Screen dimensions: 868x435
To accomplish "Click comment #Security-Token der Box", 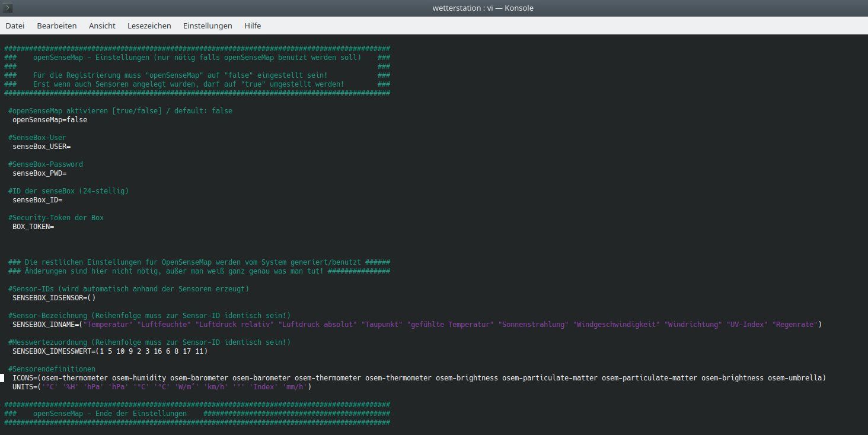I will point(56,218).
